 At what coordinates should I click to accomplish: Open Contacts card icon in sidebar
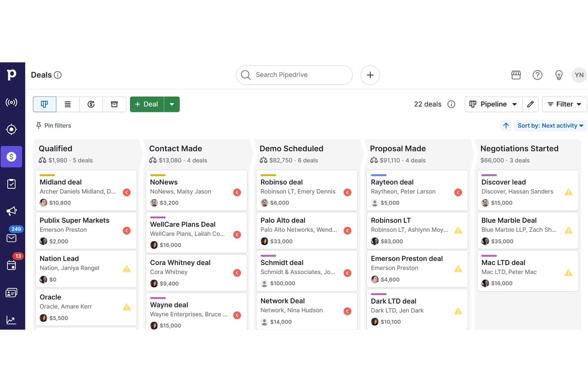pyautogui.click(x=12, y=293)
